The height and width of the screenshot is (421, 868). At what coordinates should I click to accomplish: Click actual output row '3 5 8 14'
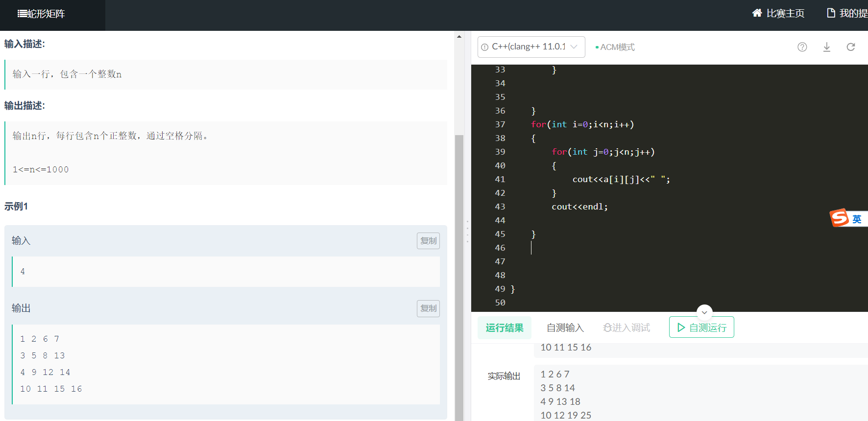click(x=557, y=388)
